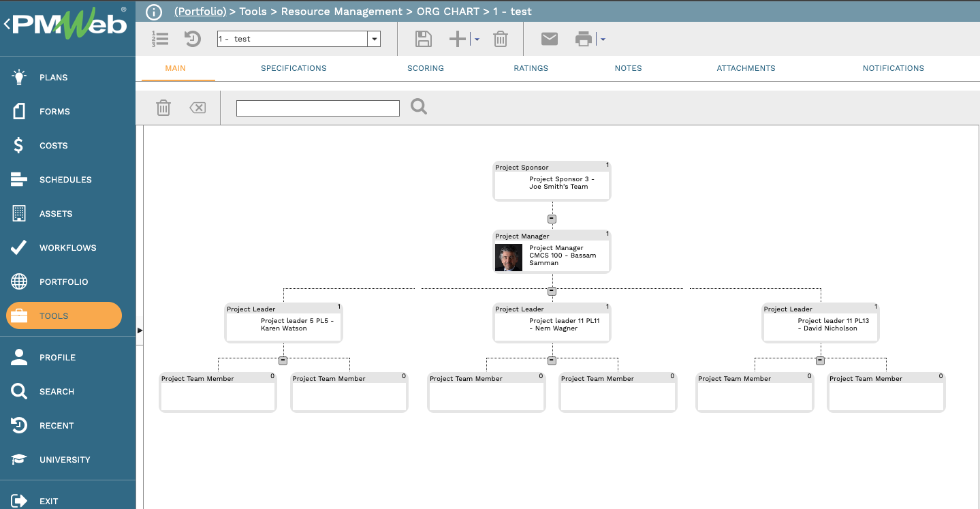980x509 pixels.
Task: Select the David Nicholson Project Leader box
Action: click(820, 323)
